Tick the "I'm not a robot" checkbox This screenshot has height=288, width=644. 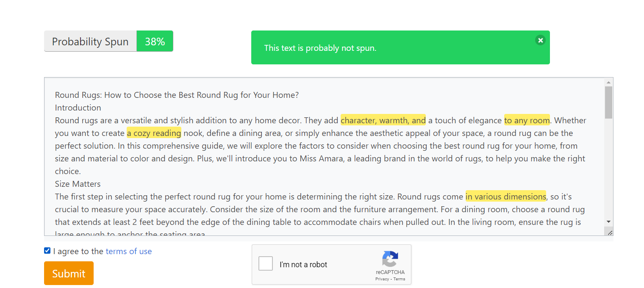pos(266,264)
